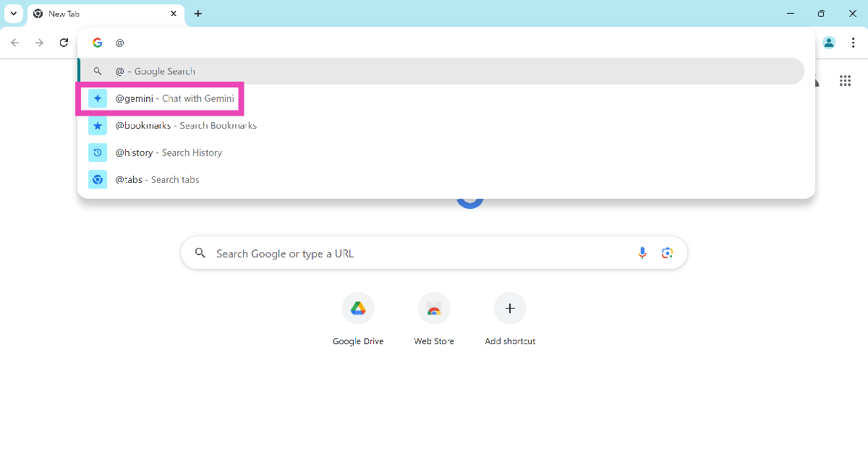Select the New Tab browser tab

(x=106, y=14)
